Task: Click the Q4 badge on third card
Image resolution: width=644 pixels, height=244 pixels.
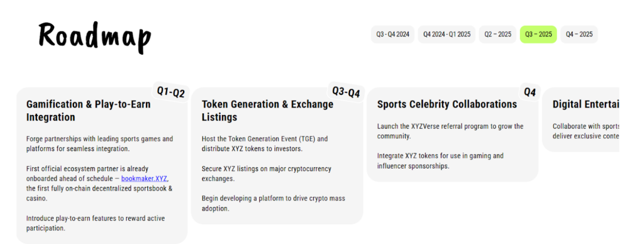Action: tap(530, 92)
